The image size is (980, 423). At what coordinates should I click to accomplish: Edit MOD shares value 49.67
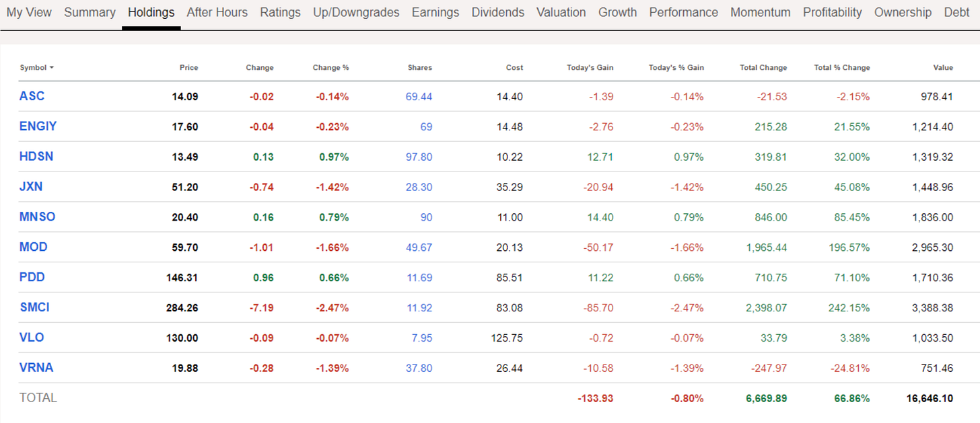419,247
